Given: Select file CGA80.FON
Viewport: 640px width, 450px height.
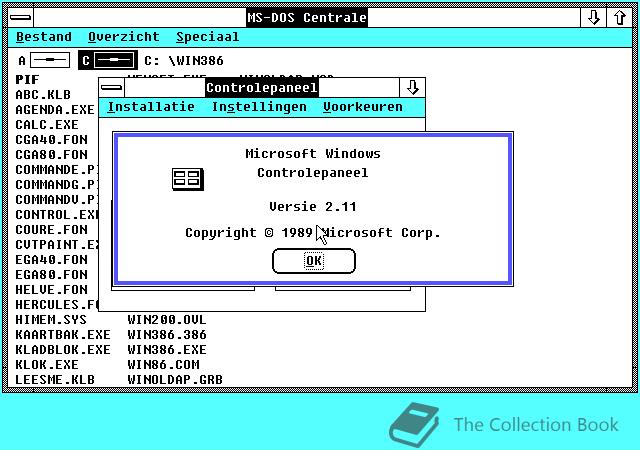Looking at the screenshot, I should [x=51, y=155].
